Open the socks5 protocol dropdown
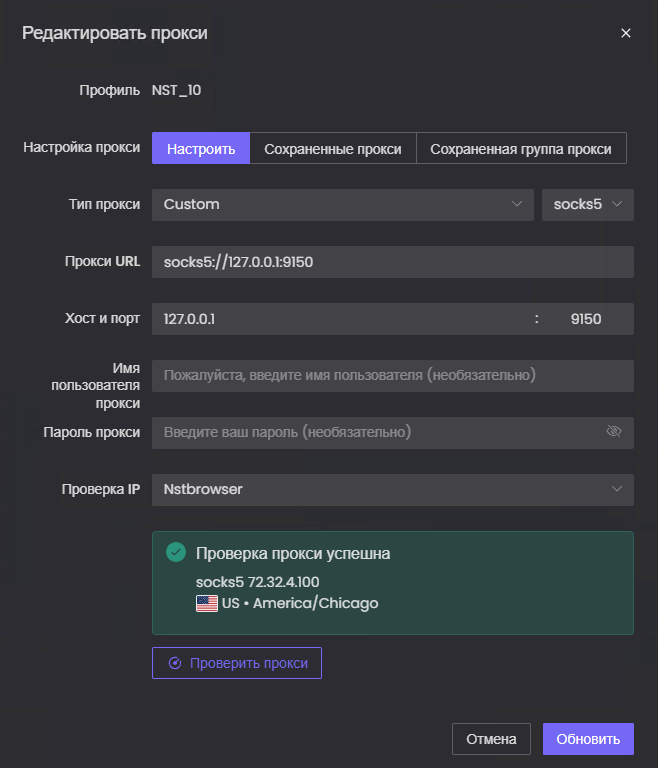Viewport: 658px width, 768px height. 587,204
